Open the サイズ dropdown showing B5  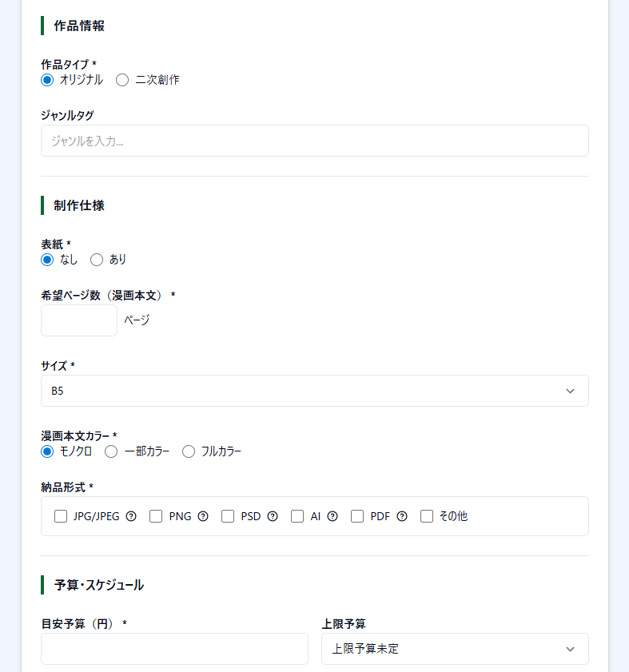click(x=314, y=391)
